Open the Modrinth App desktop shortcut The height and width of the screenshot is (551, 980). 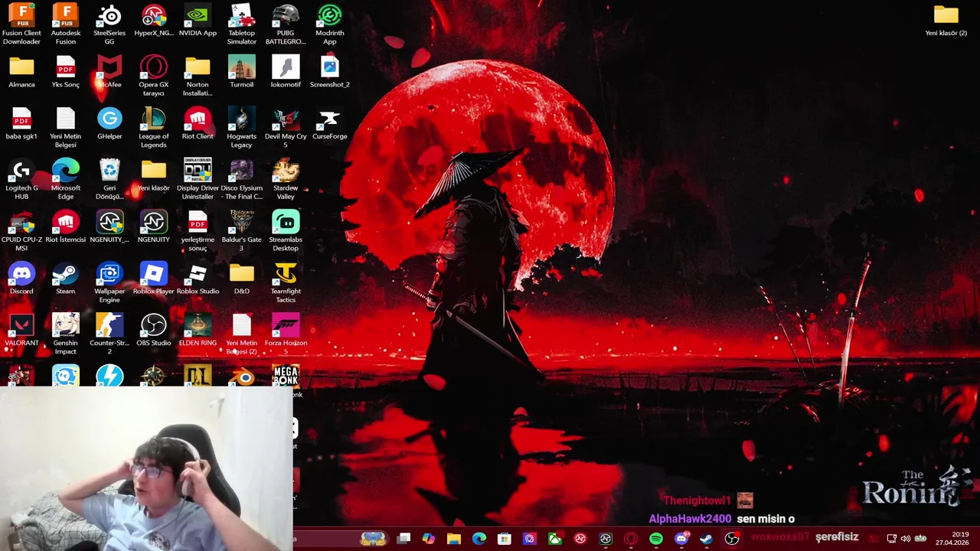click(x=330, y=24)
